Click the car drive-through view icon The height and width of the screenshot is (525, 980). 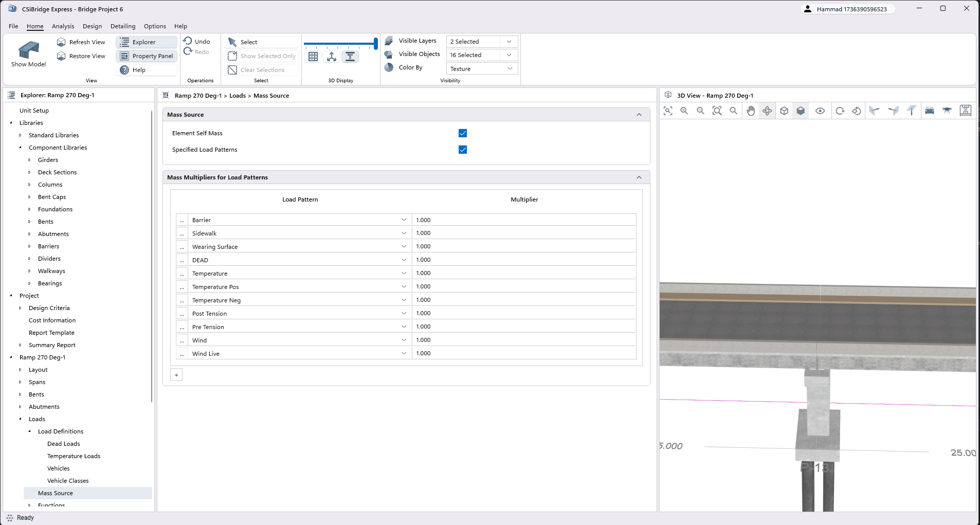pyautogui.click(x=930, y=111)
